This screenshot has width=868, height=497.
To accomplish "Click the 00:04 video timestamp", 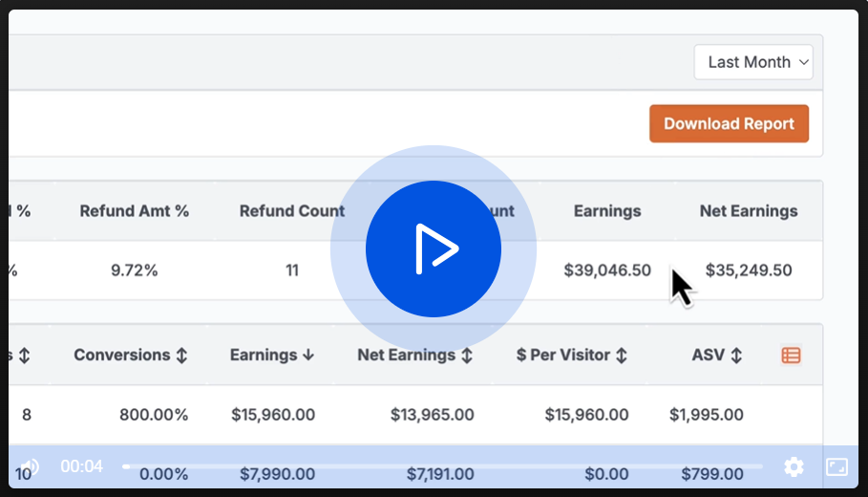I will click(81, 466).
